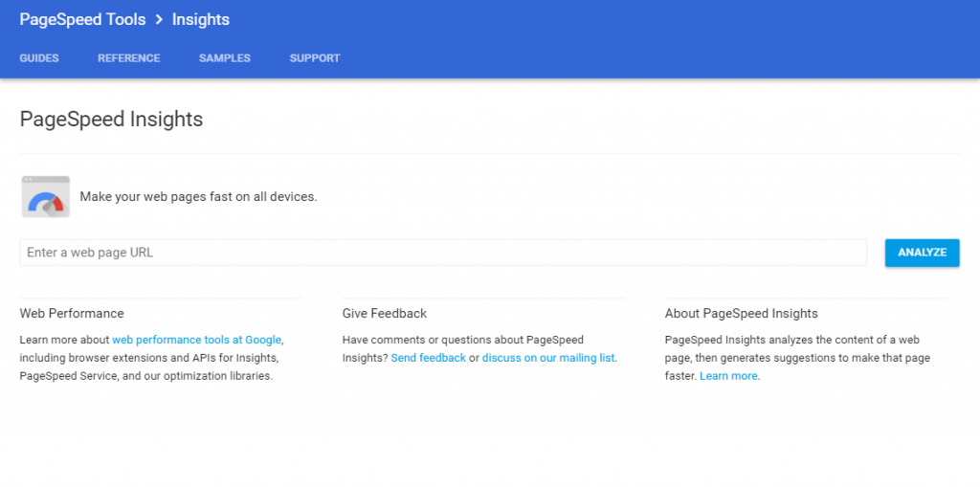Click the 'About PageSpeed Insights' section heading
Image resolution: width=980 pixels, height=487 pixels.
tap(742, 313)
